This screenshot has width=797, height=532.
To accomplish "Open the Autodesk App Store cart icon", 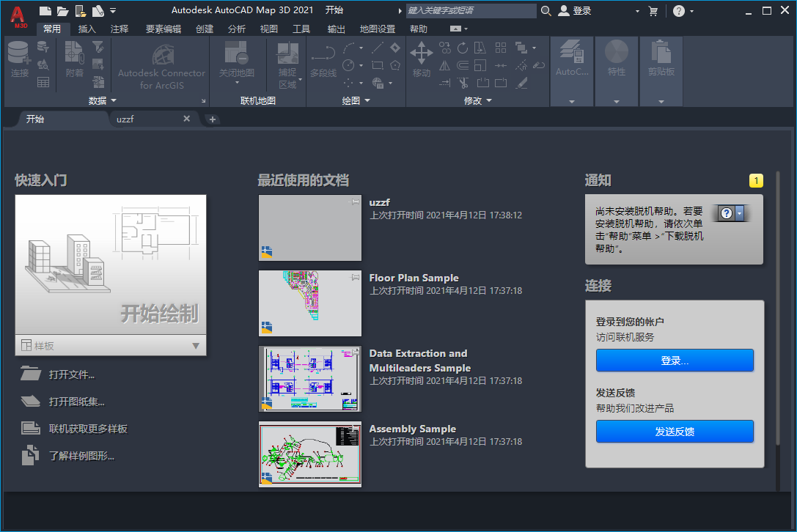I will tap(654, 11).
